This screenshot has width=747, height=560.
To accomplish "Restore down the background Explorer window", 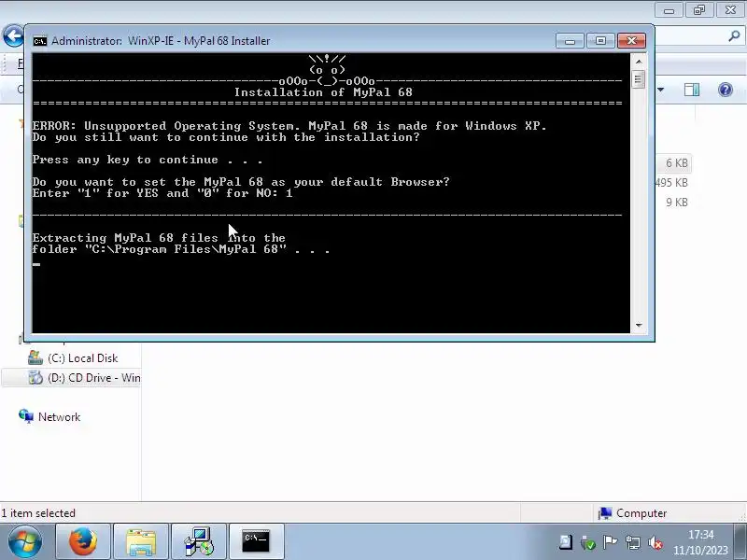I will (699, 10).
